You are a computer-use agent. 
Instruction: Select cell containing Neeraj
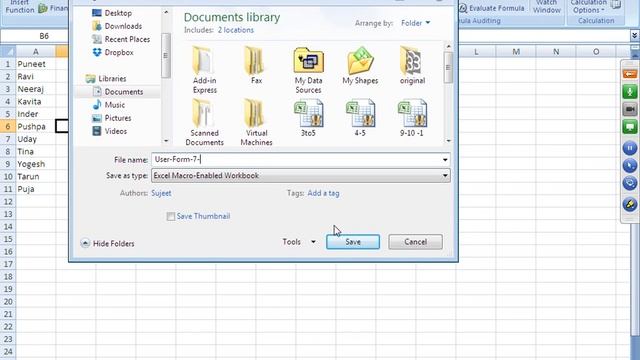[x=36, y=89]
